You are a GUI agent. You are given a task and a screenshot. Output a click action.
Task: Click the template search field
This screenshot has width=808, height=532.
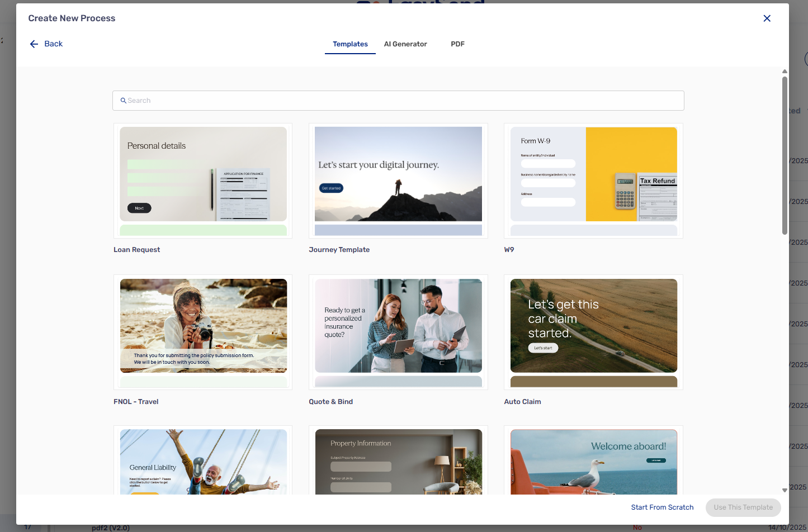pyautogui.click(x=398, y=101)
